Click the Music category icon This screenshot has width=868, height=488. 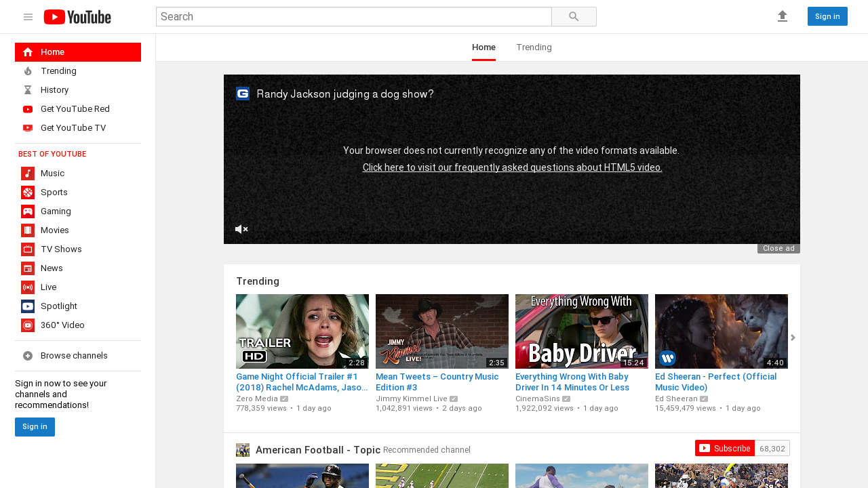click(x=28, y=174)
